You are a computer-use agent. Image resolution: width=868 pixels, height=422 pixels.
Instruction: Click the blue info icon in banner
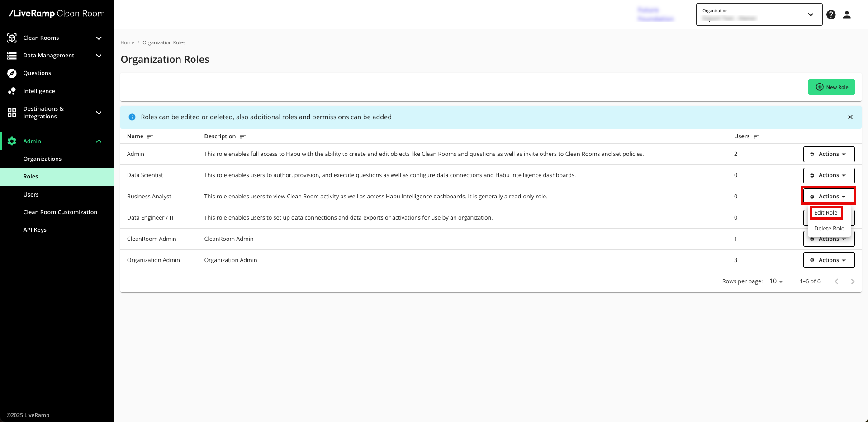point(132,117)
